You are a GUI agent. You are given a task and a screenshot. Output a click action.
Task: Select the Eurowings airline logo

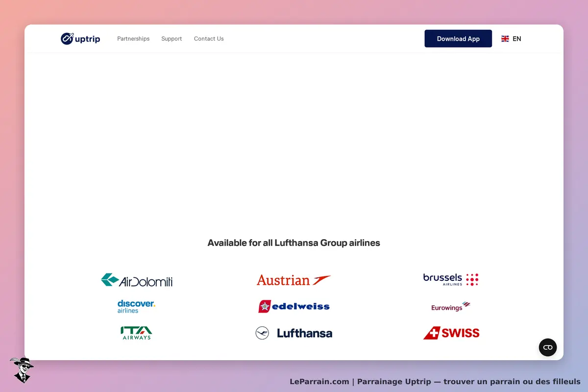point(451,306)
